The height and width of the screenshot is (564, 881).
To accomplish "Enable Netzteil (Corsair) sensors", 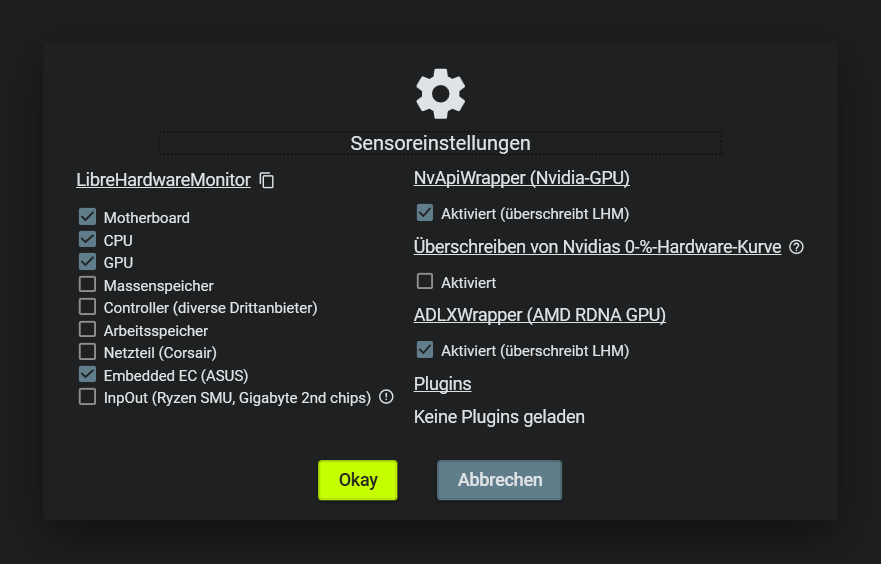I will (87, 352).
